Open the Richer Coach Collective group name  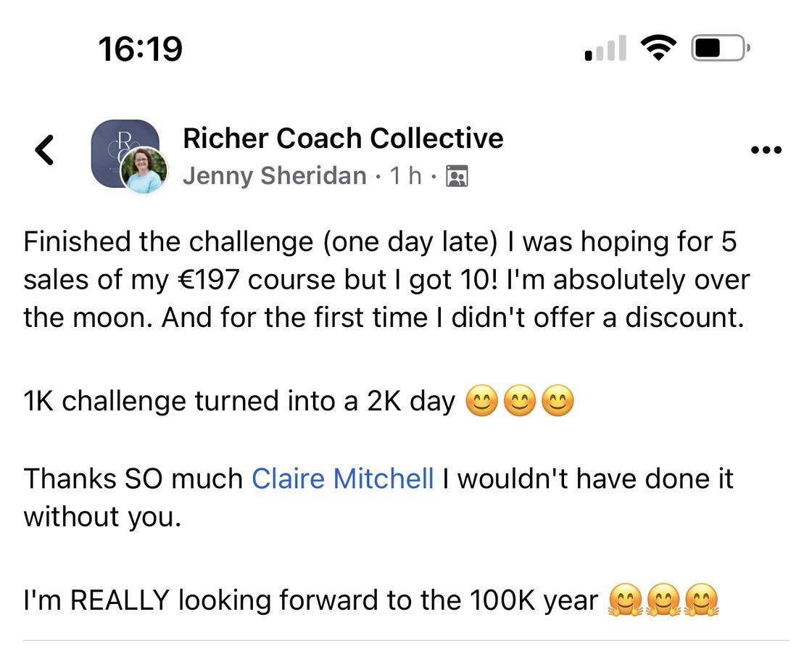pos(343,138)
